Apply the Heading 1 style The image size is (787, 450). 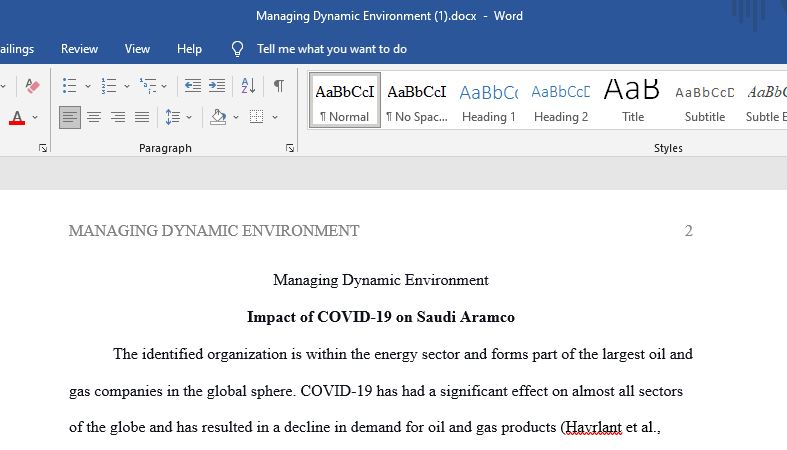pyautogui.click(x=488, y=100)
